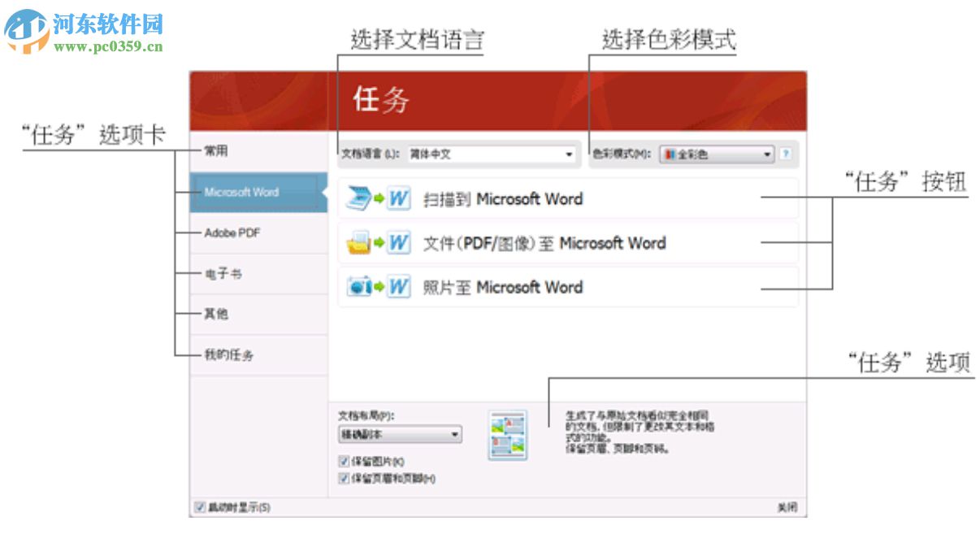Viewport: 980px width, 543px height.
Task: Expand the 文档布局 dropdown
Action: (455, 435)
